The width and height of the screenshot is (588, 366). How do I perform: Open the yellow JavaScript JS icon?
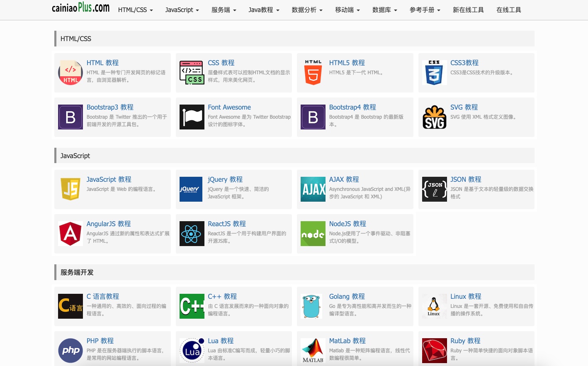tap(70, 189)
